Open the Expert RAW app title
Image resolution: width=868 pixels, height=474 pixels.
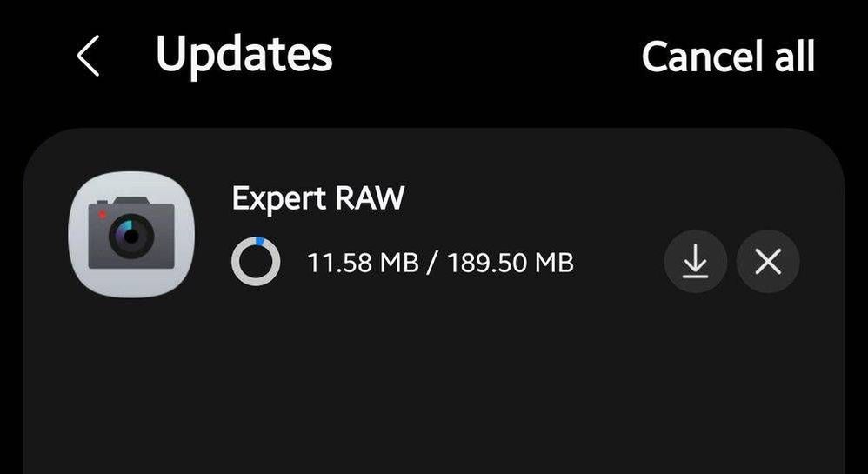click(317, 198)
